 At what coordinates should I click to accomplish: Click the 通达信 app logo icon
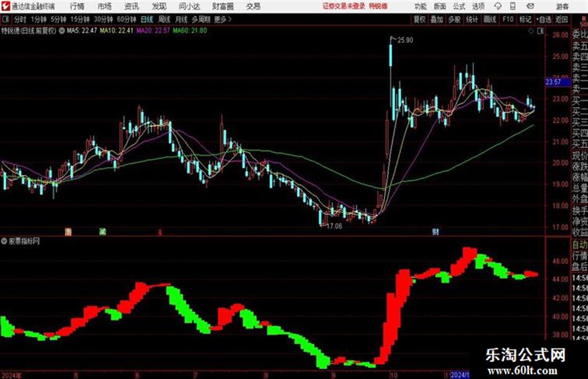[5, 6]
